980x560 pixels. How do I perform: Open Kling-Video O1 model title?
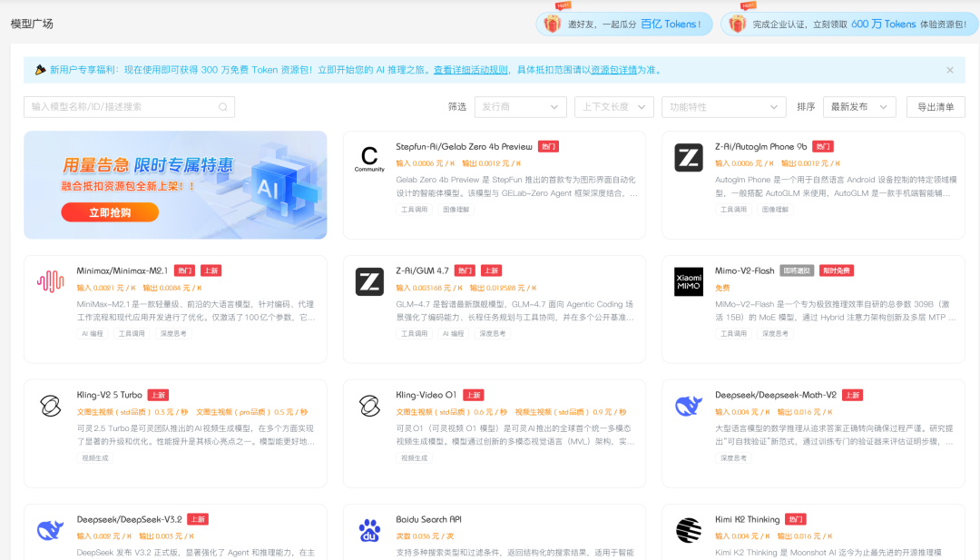tap(426, 396)
